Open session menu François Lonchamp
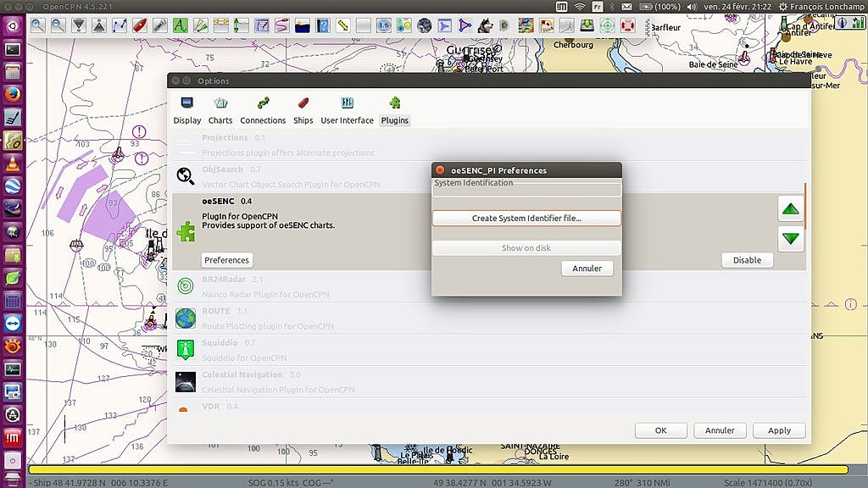Viewport: 868px width, 488px height. point(821,7)
